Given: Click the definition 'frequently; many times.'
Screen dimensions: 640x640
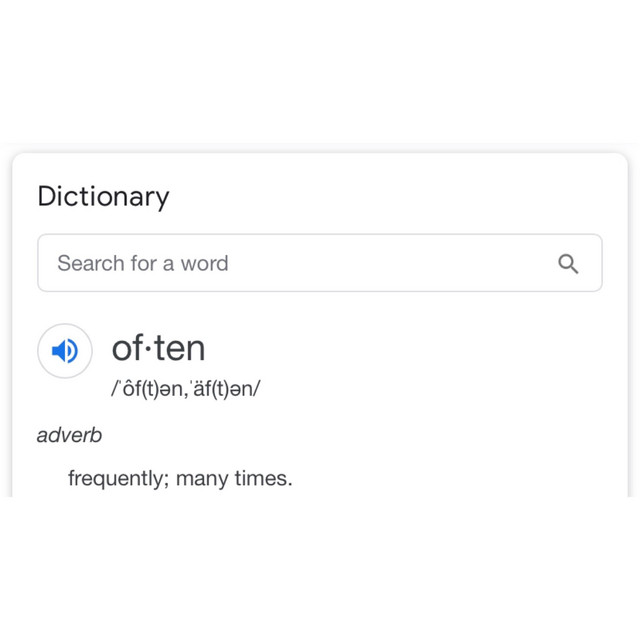Looking at the screenshot, I should (180, 479).
